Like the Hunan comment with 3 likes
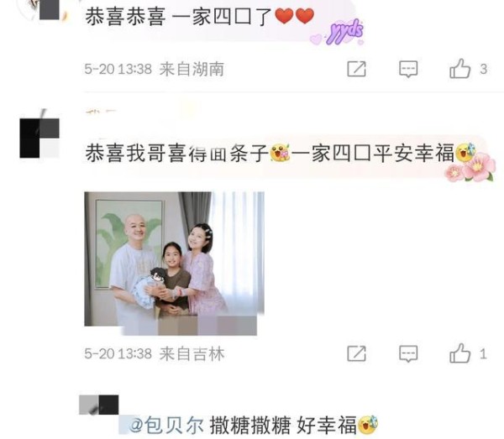This screenshot has height=439, width=504. [x=459, y=68]
